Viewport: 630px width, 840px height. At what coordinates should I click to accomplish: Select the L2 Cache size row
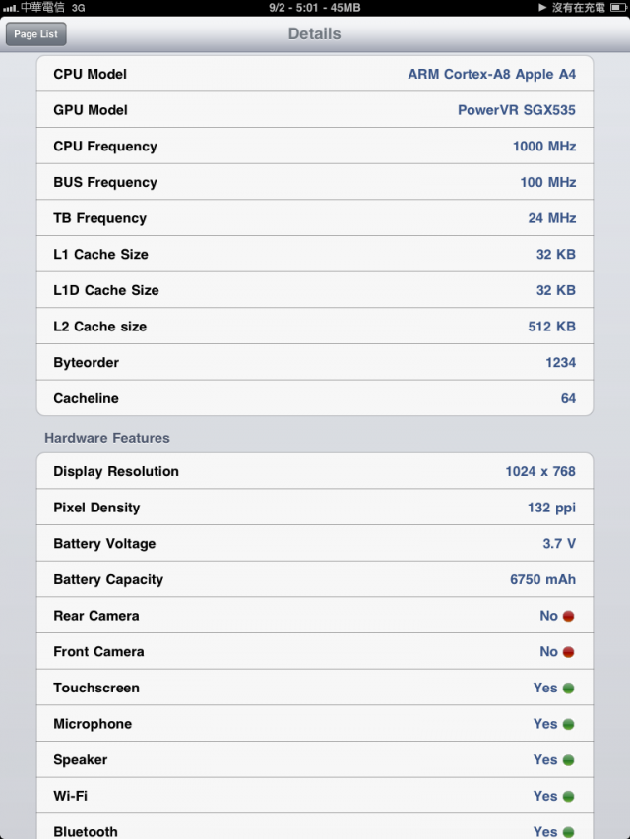tap(315, 327)
